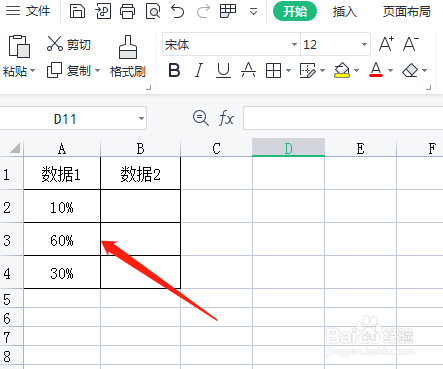Open the 文件 menu
The width and height of the screenshot is (443, 369).
28,11
